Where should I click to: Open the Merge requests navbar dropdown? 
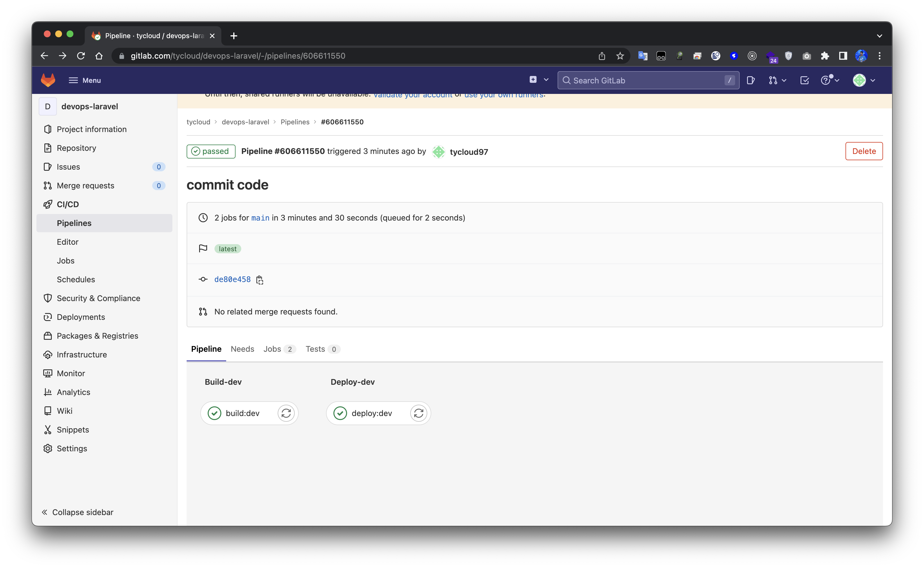[777, 80]
